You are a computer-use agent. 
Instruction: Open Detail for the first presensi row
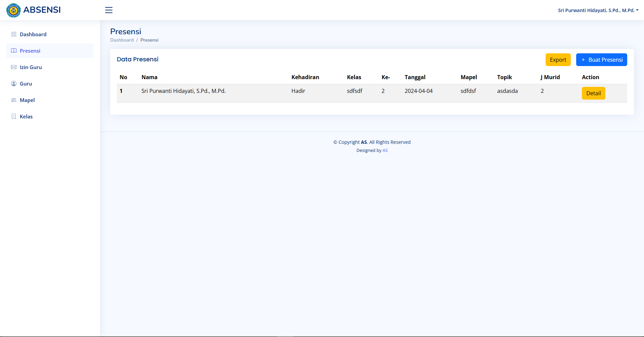point(593,93)
